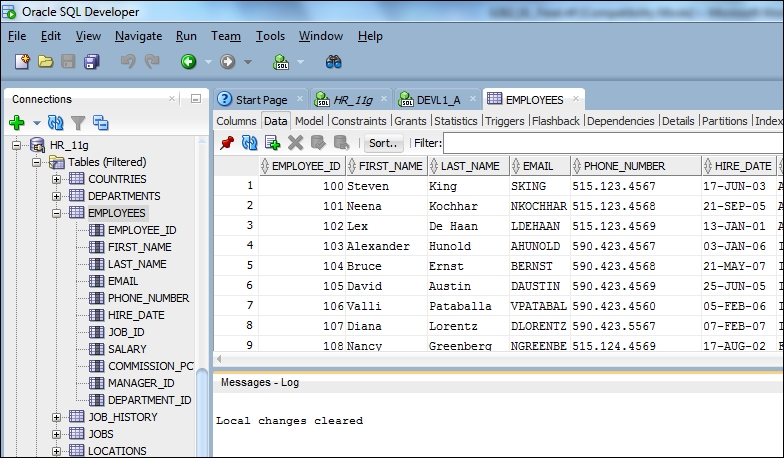Viewport: 784px width, 458px height.
Task: Click the email cell NKOCHHAR
Action: (540, 206)
